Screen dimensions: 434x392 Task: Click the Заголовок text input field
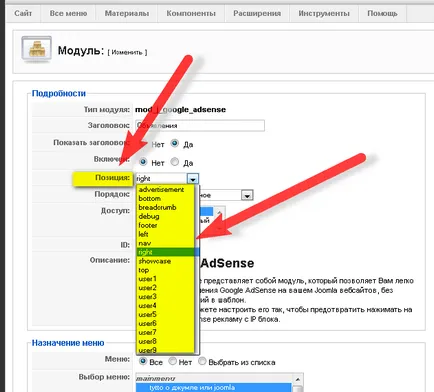click(x=200, y=126)
